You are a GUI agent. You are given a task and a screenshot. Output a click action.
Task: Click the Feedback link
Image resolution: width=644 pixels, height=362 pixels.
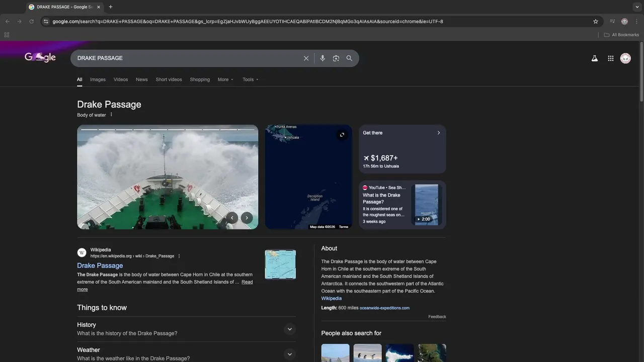437,317
